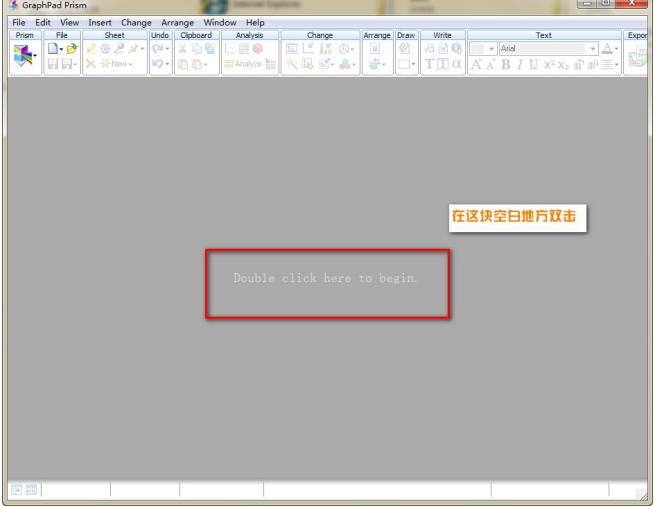Click the info icon in Write group
Screen dimensions: 654x507
tap(457, 48)
